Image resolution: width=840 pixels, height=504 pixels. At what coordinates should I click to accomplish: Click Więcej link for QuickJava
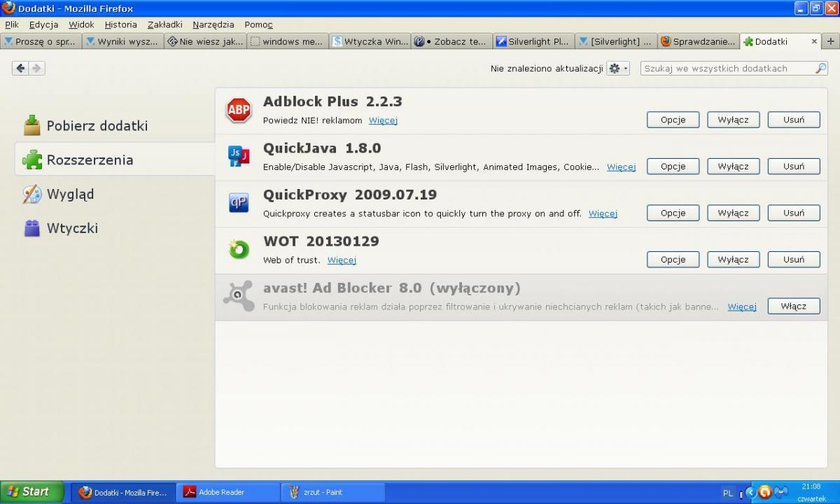[x=621, y=167]
